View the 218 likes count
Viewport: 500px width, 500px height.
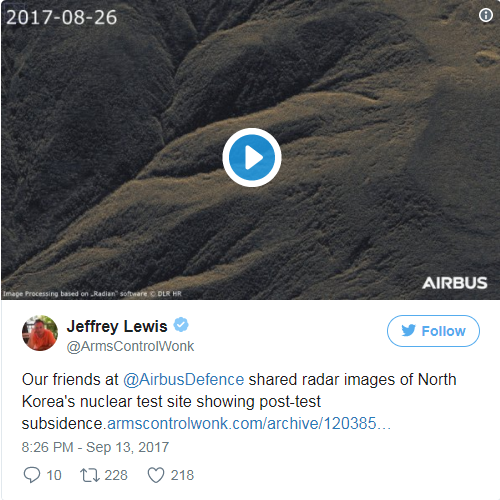[182, 475]
